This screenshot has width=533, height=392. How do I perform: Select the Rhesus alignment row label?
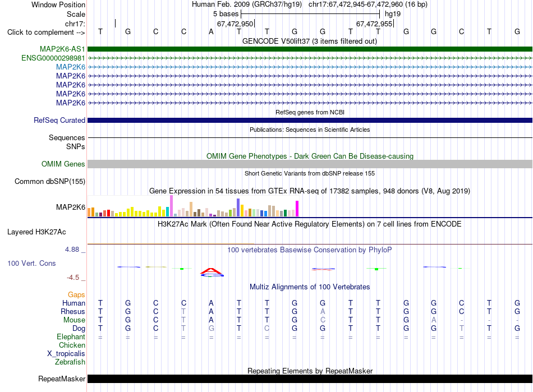tap(73, 311)
